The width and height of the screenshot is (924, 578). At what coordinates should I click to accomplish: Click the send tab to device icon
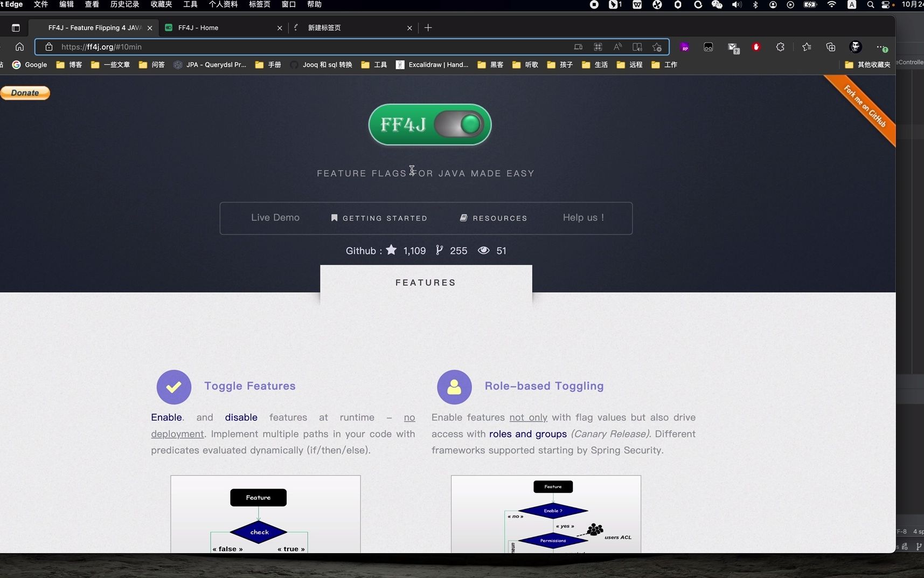click(578, 47)
